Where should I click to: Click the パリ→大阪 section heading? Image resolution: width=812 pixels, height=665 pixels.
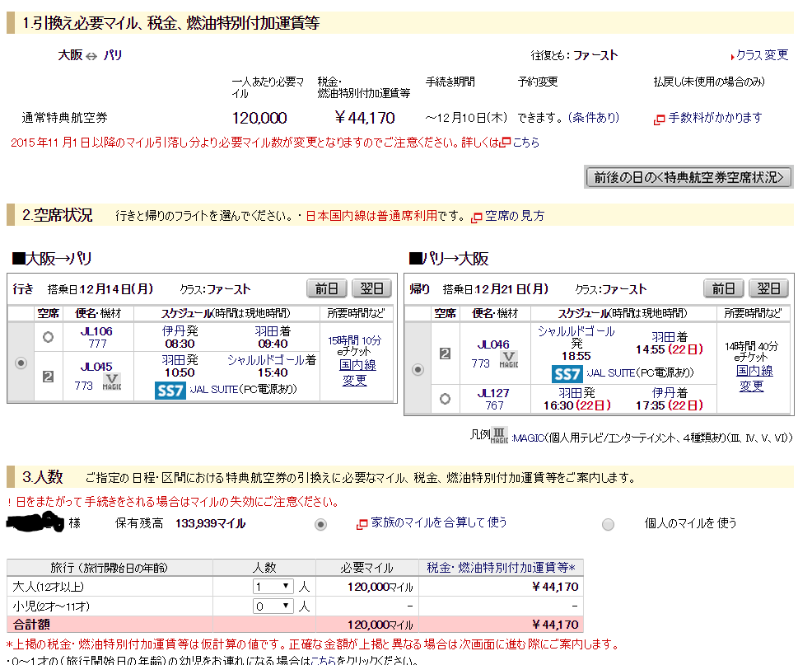(449, 259)
